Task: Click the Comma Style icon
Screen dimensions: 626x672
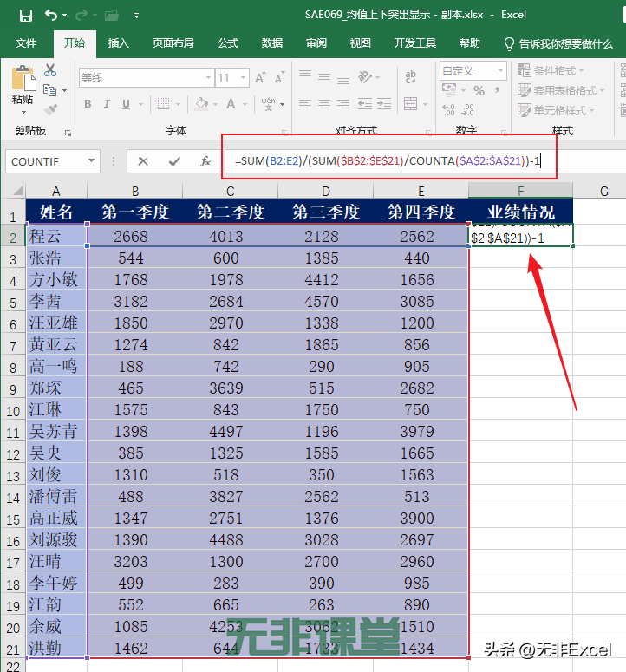Action: pos(497,90)
